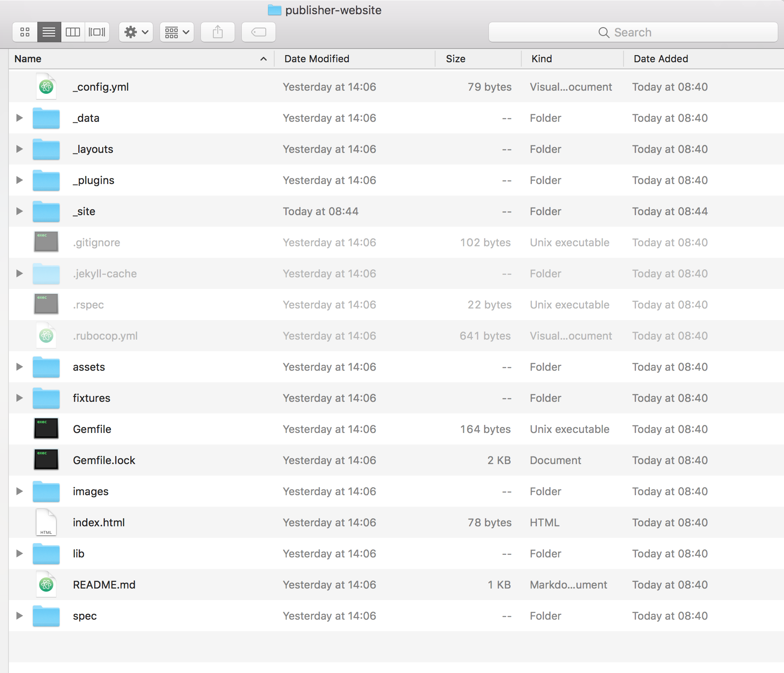Expand the images folder
This screenshot has width=784, height=673.
coord(19,491)
